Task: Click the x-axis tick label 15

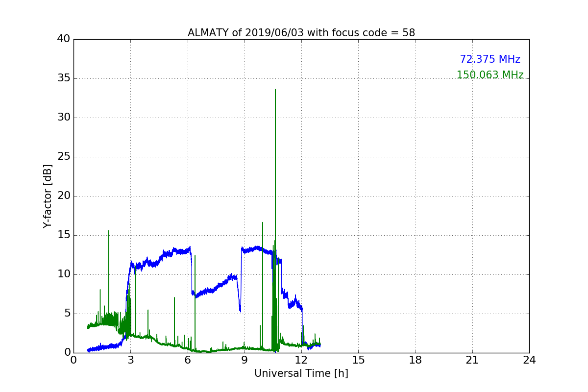Action: 358,360
